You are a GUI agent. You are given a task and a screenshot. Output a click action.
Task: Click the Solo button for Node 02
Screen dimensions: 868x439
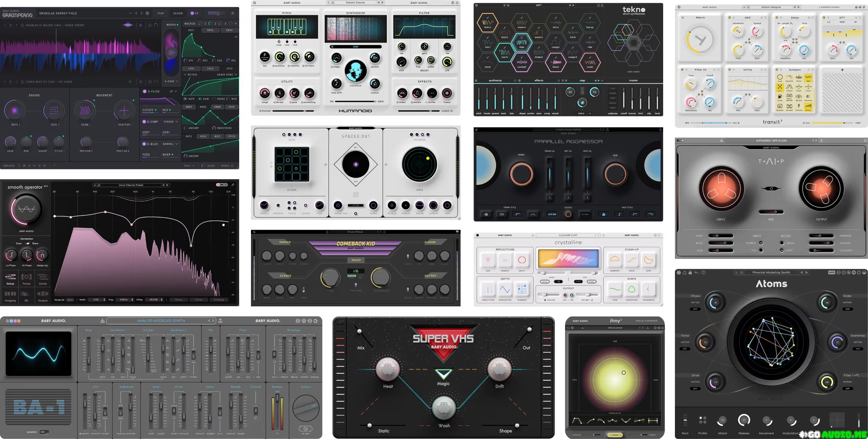click(x=70, y=300)
